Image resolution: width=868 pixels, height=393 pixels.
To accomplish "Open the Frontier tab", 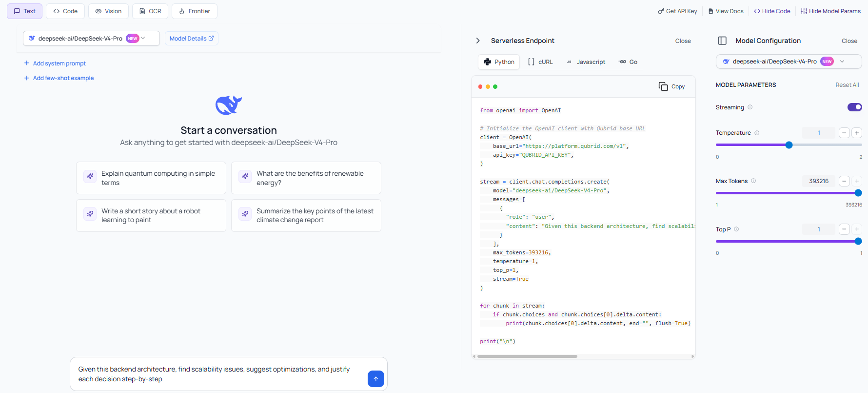I will click(195, 11).
